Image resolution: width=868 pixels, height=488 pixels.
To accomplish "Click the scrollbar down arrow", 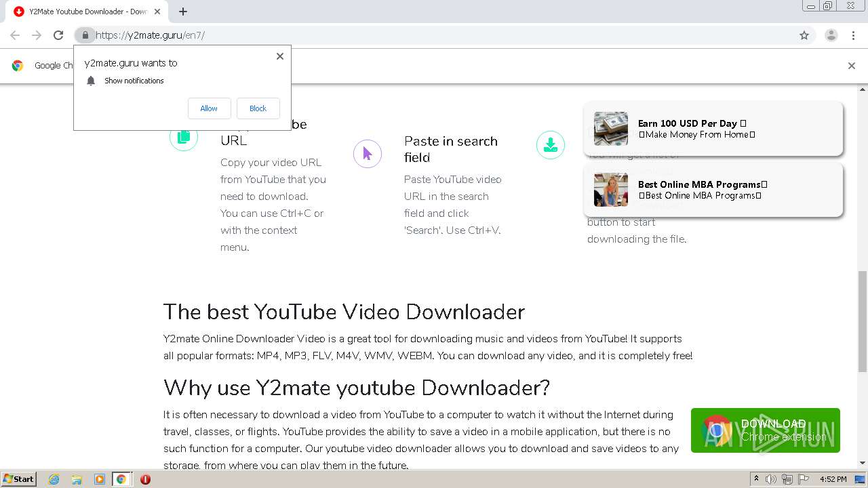I will (863, 463).
